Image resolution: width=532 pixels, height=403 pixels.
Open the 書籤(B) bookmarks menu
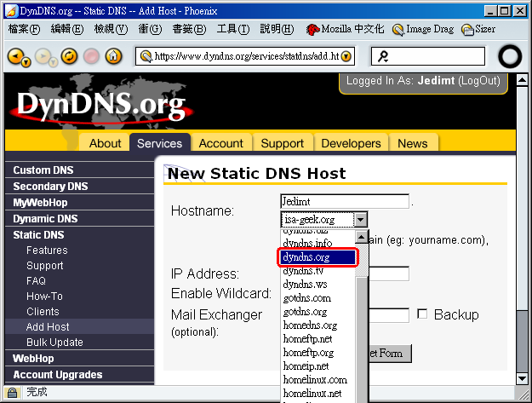tap(189, 30)
